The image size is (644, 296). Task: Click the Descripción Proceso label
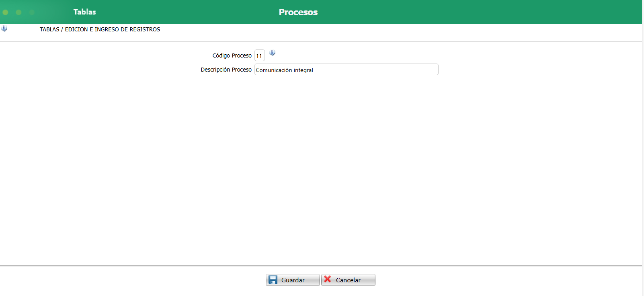(226, 70)
